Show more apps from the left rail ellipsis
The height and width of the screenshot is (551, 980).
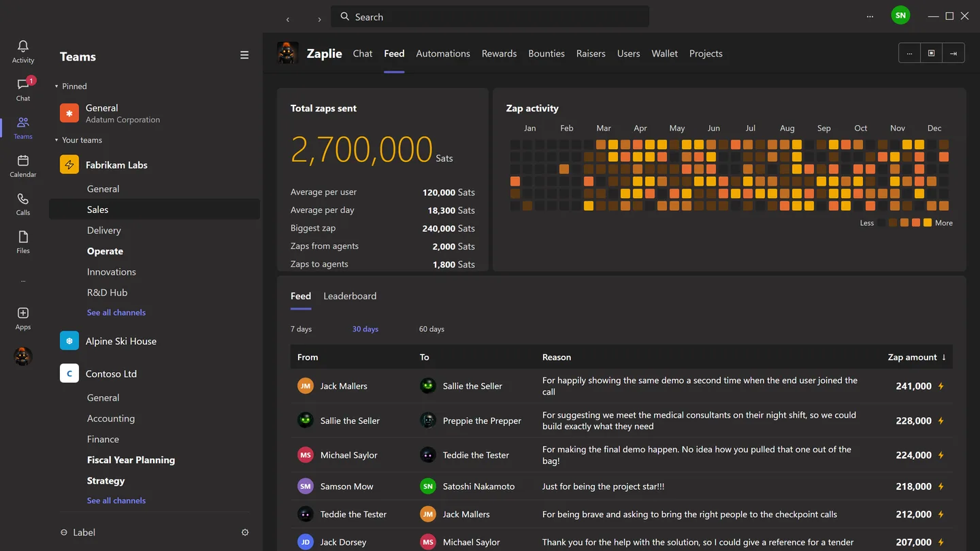point(23,280)
